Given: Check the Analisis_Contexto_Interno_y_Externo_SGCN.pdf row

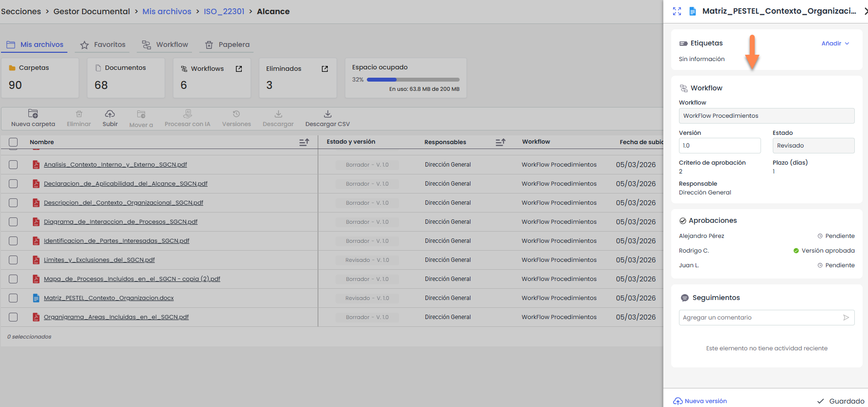Looking at the screenshot, I should click(13, 165).
